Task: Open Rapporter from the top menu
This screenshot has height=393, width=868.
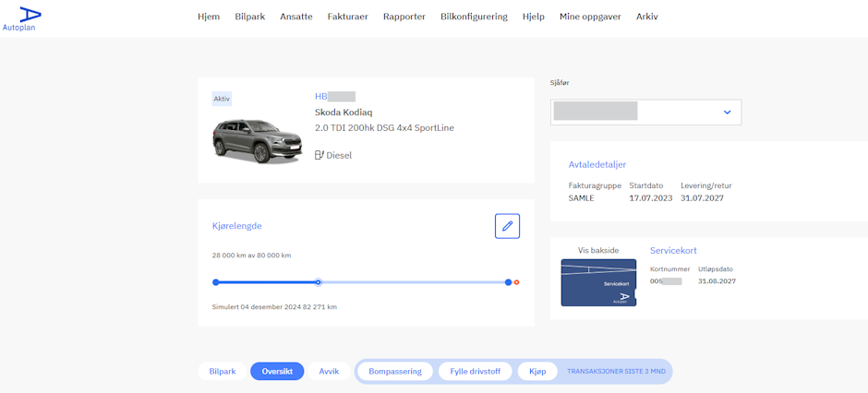Action: 404,17
